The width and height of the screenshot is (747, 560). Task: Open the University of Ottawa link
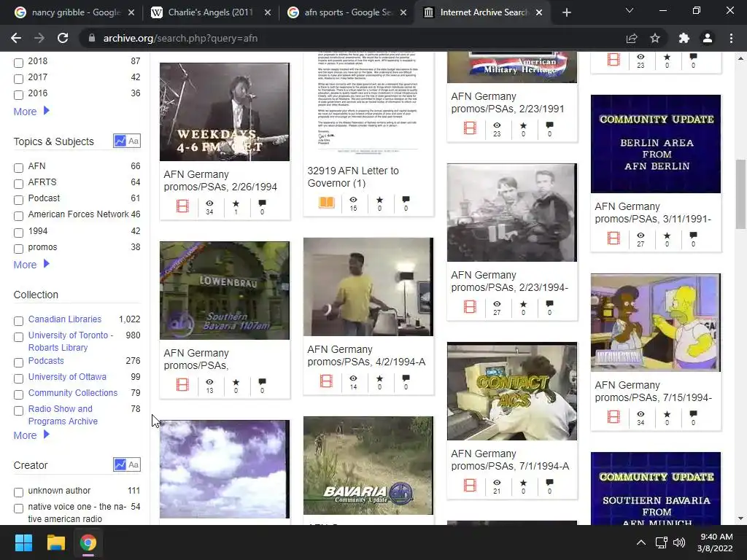pyautogui.click(x=67, y=377)
